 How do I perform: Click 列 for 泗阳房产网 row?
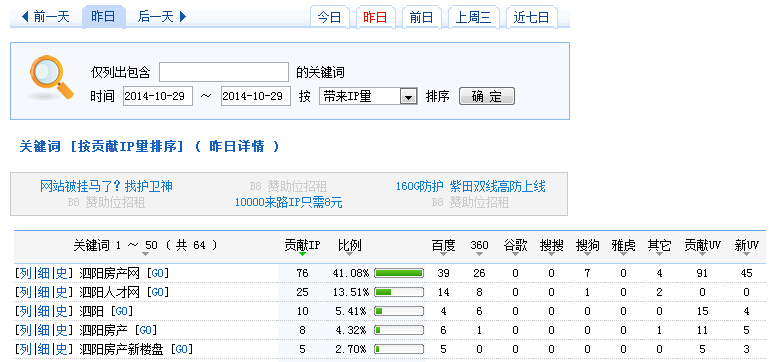point(25,273)
